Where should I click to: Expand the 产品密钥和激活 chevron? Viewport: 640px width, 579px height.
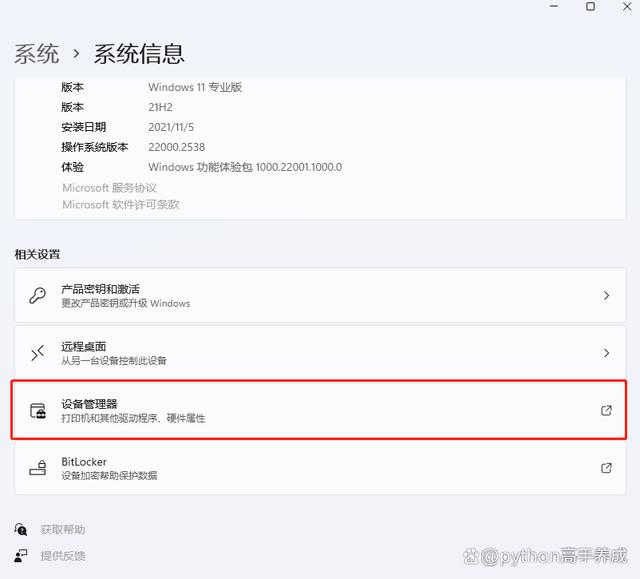tap(607, 295)
